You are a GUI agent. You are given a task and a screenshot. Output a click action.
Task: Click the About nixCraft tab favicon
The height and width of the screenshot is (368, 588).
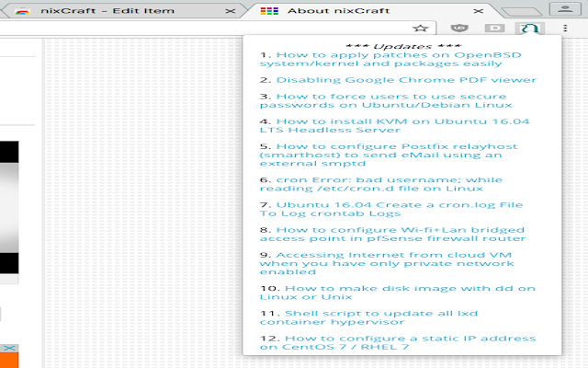(x=269, y=11)
